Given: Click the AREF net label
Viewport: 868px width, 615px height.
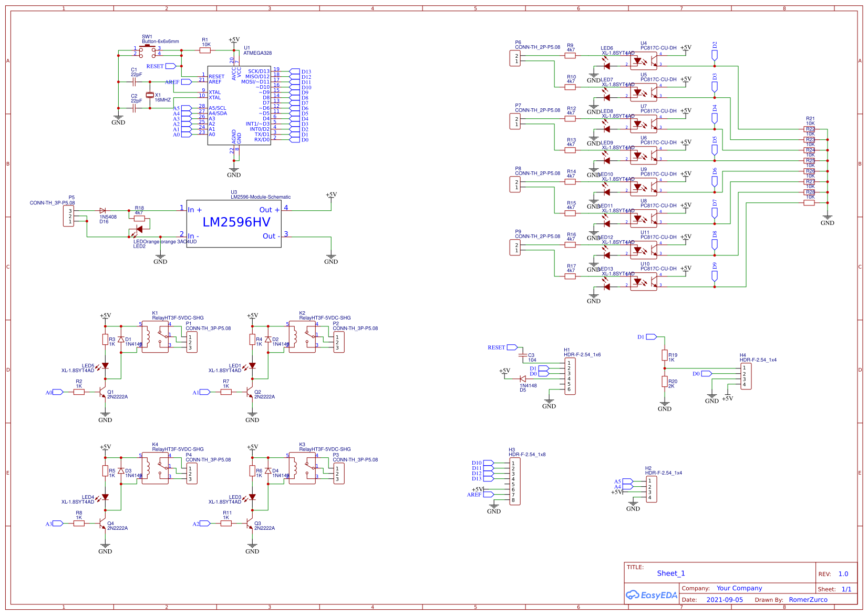Looking at the screenshot, I should 179,82.
